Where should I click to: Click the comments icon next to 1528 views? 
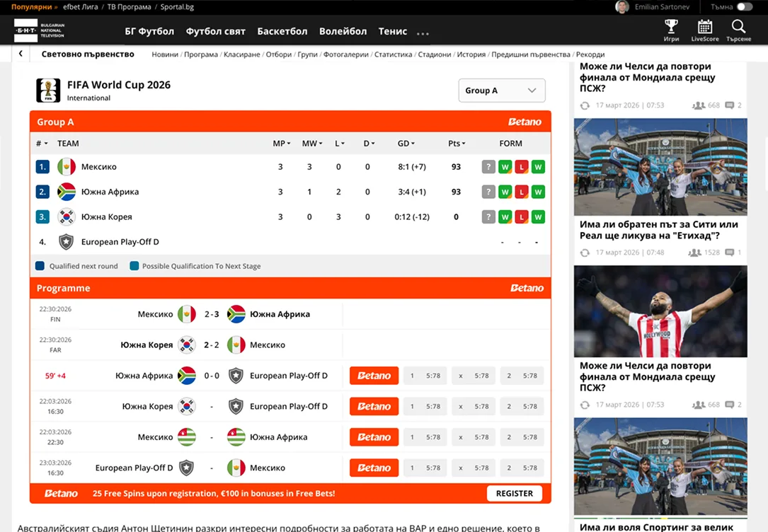tap(730, 253)
